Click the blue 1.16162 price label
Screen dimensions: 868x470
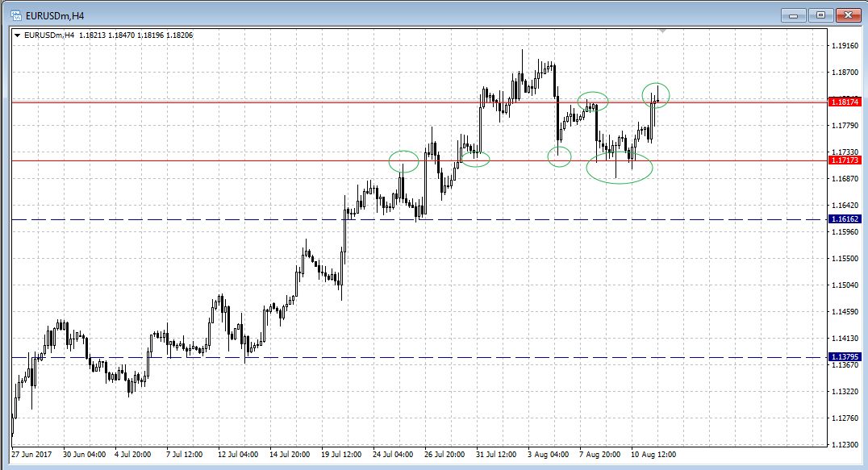845,219
